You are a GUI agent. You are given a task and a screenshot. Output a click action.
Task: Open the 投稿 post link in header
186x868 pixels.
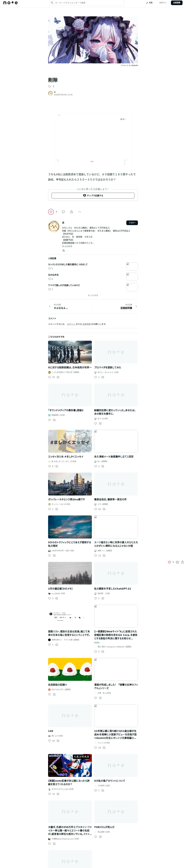[149, 3]
